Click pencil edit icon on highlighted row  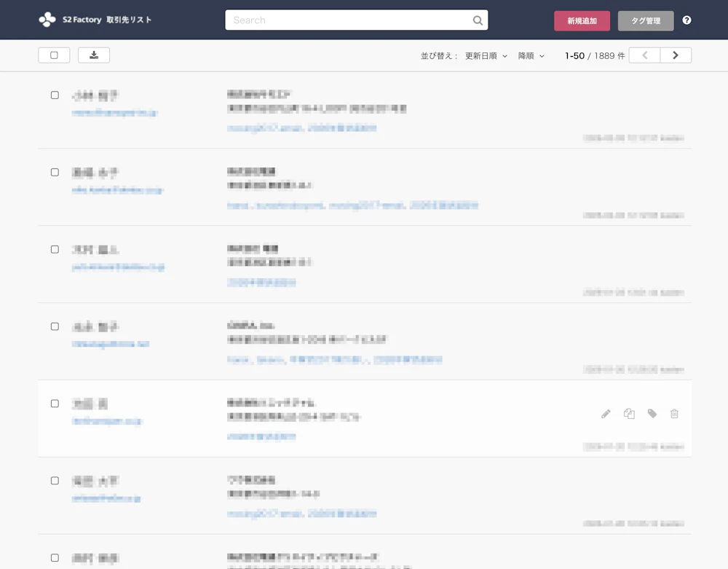[x=606, y=414]
